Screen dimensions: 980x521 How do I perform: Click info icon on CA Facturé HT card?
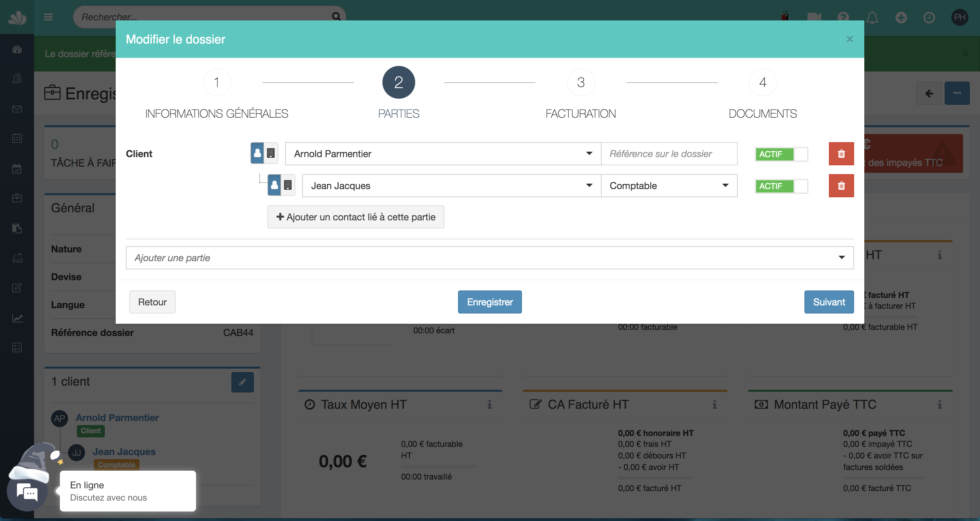715,404
